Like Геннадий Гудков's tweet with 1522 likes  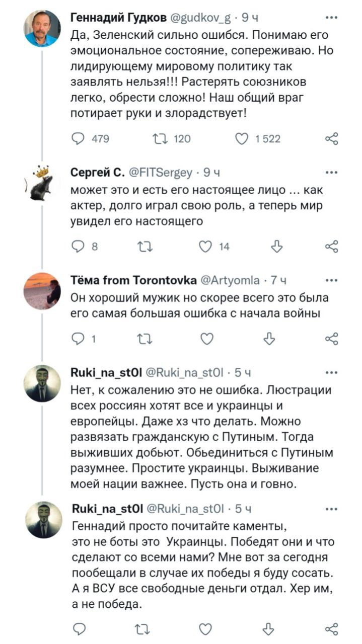[243, 139]
